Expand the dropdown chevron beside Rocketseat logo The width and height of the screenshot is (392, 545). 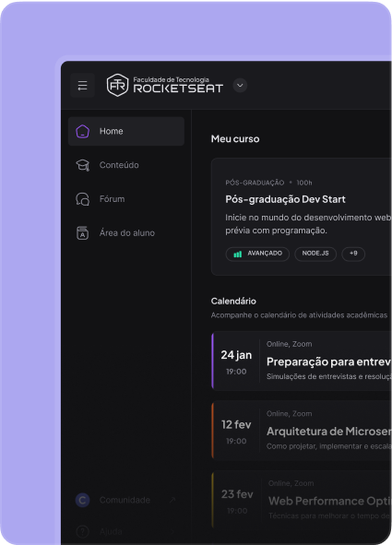pyautogui.click(x=240, y=86)
